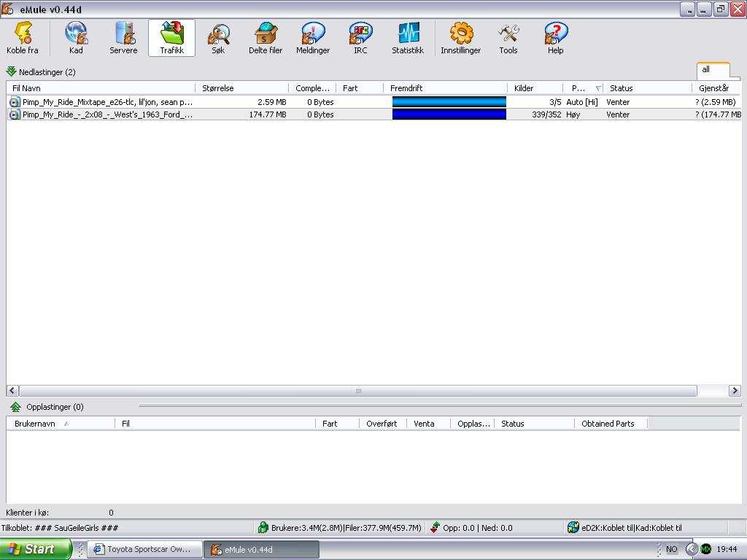Sort uploads by Obtained Parts column
The image size is (747, 560).
[611, 424]
